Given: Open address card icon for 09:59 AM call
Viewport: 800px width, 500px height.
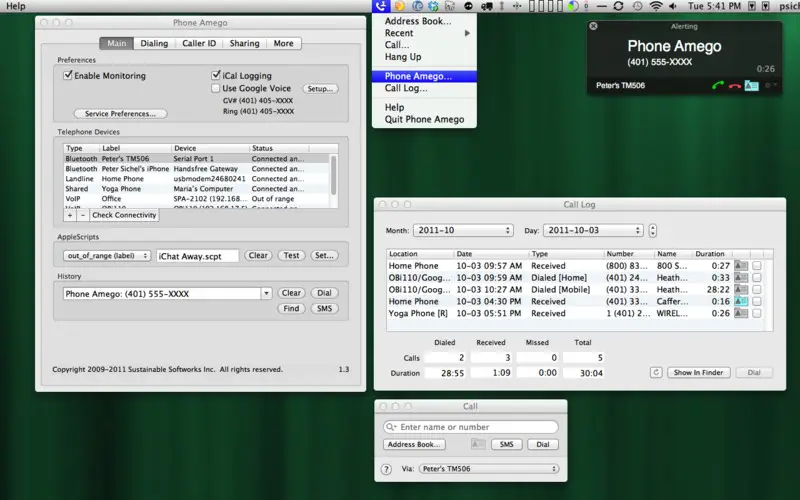Looking at the screenshot, I should click(x=741, y=278).
